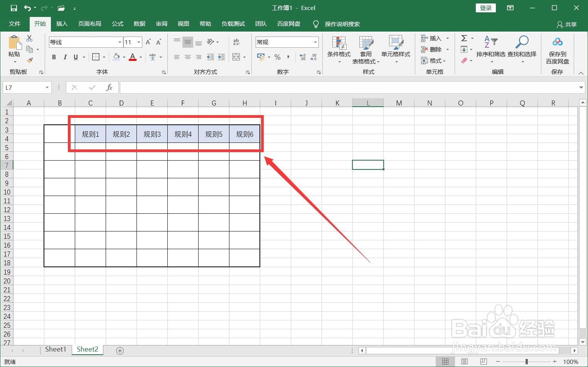Adjust the zoom slider handle
The height and width of the screenshot is (367, 588).
pos(526,362)
